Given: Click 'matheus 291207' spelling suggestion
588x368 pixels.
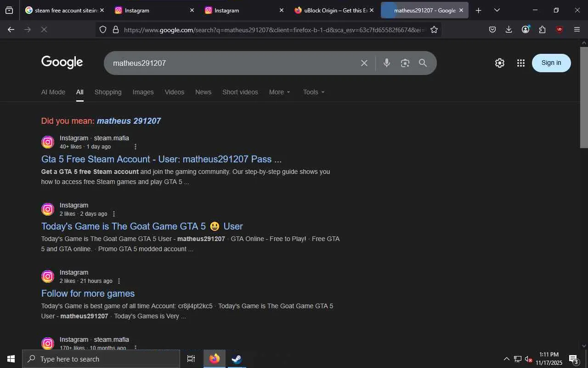Looking at the screenshot, I should [x=129, y=121].
